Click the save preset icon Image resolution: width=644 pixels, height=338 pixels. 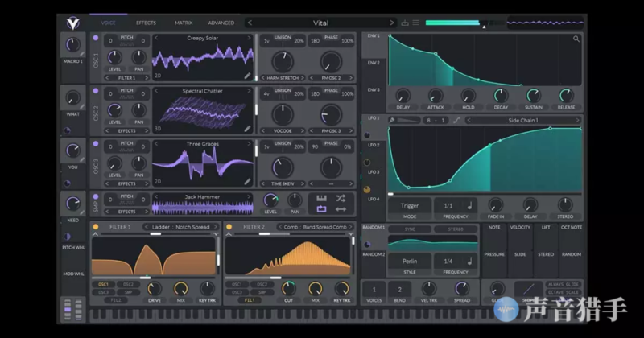click(405, 23)
